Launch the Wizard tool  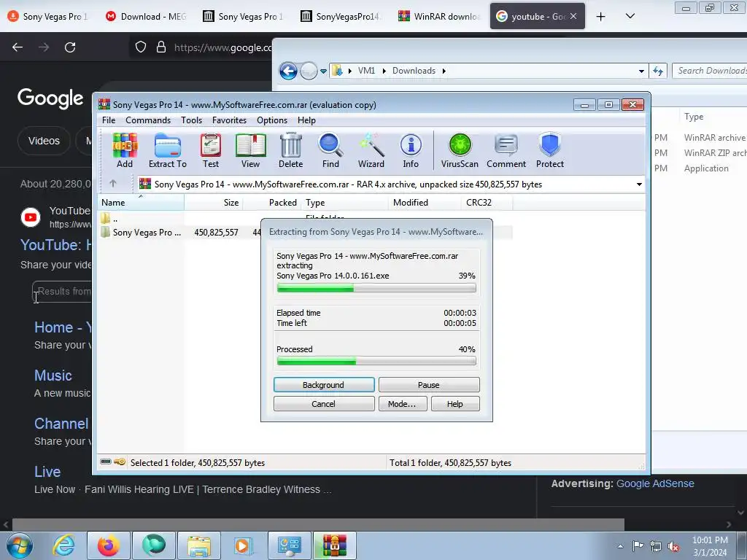(x=371, y=150)
